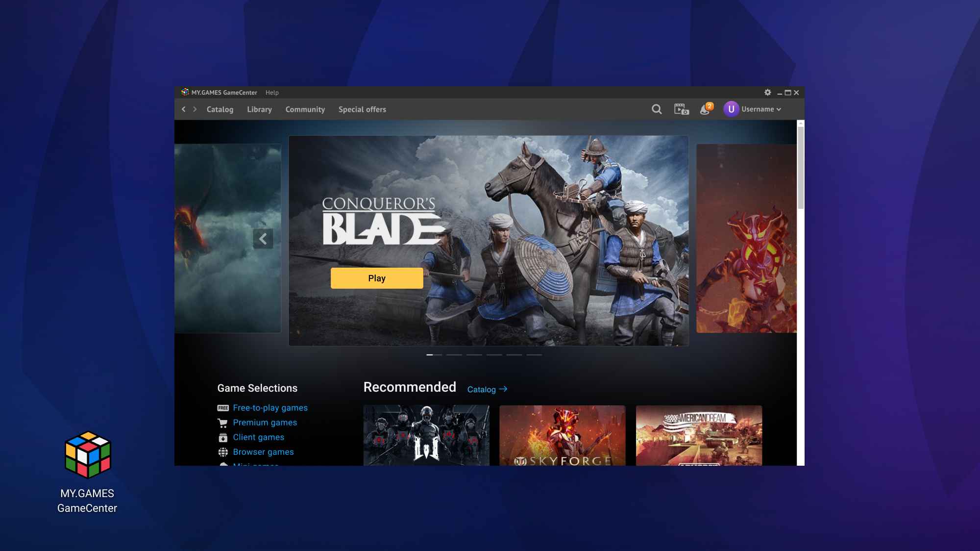Open the settings gear icon
980x551 pixels.
coord(767,92)
